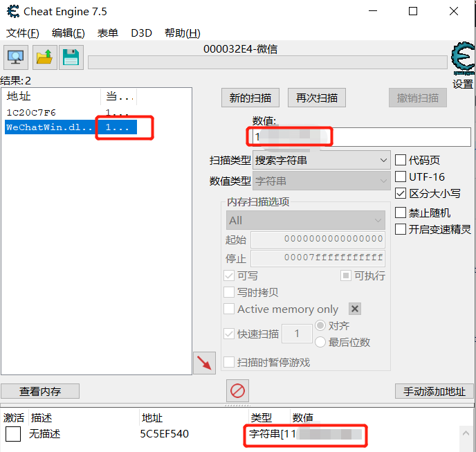
Task: Select the WeChatWin.dll address result row
Action: tap(48, 127)
